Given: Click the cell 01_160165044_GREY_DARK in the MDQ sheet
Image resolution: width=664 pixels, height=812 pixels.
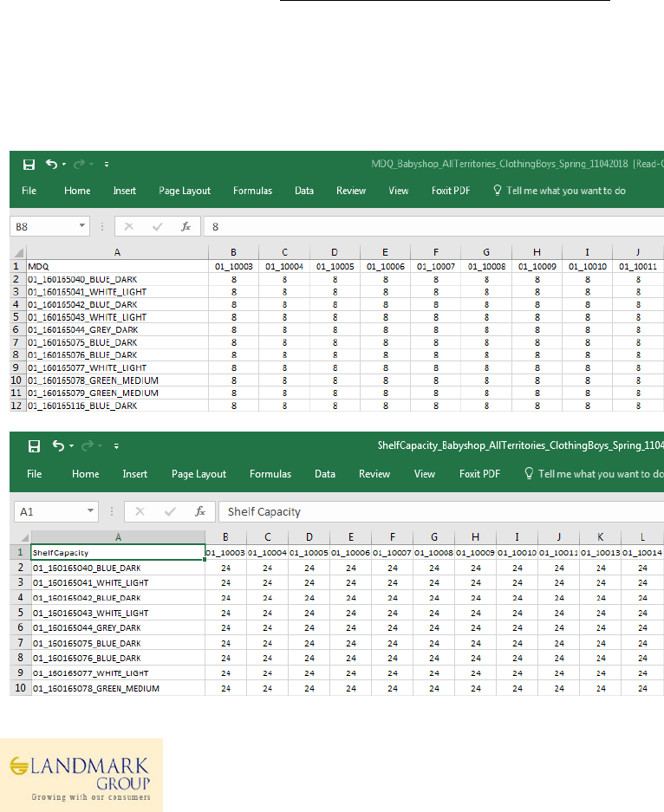Looking at the screenshot, I should 118,330.
